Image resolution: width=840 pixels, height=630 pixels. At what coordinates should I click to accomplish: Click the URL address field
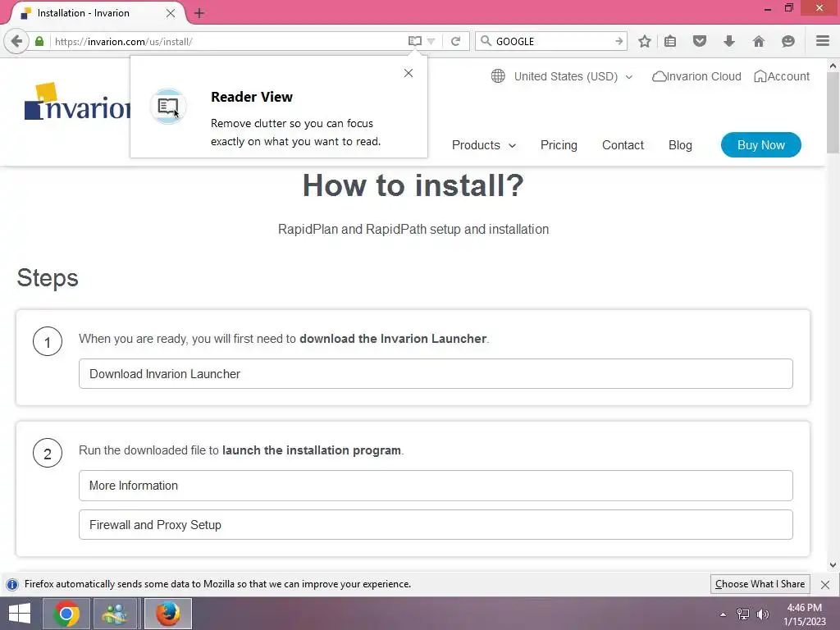(228, 41)
